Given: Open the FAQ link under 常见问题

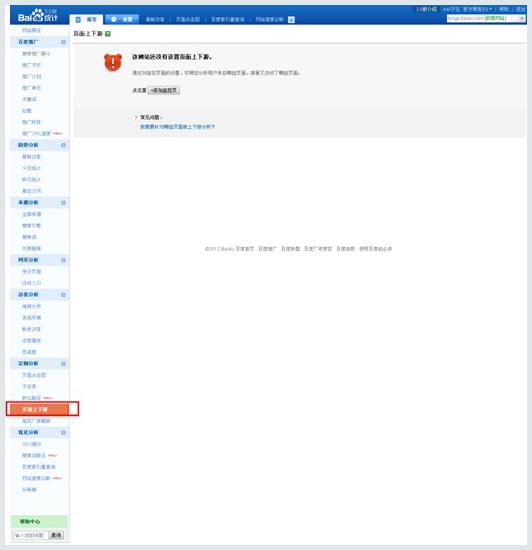Looking at the screenshot, I should click(x=177, y=127).
